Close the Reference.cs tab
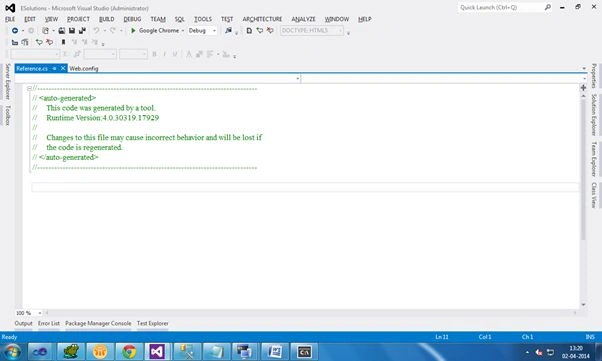 pyautogui.click(x=63, y=68)
